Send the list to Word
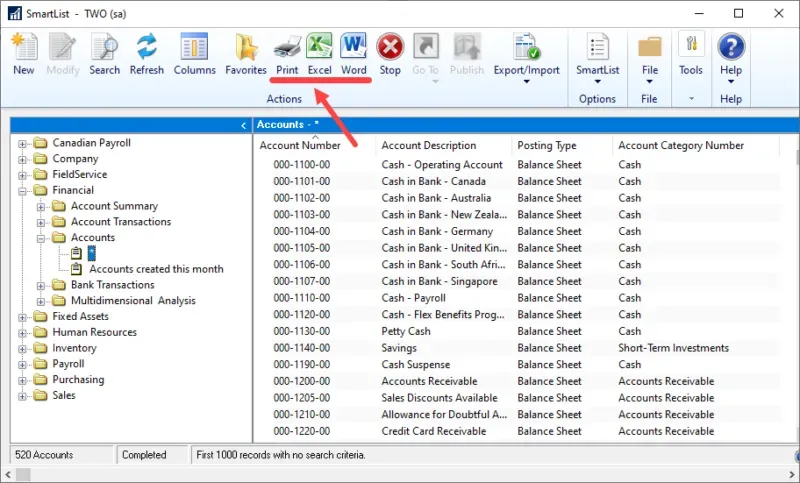This screenshot has width=800, height=483. point(353,54)
